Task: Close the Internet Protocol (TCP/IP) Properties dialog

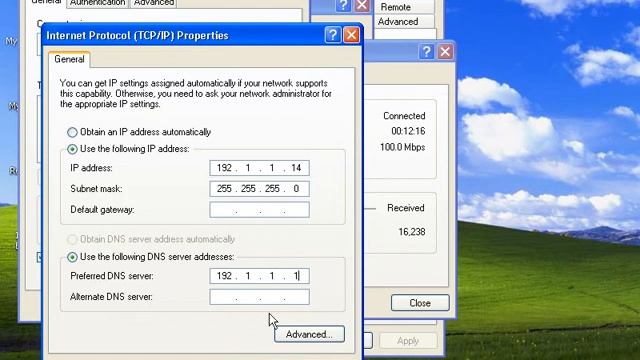Action: coord(351,35)
